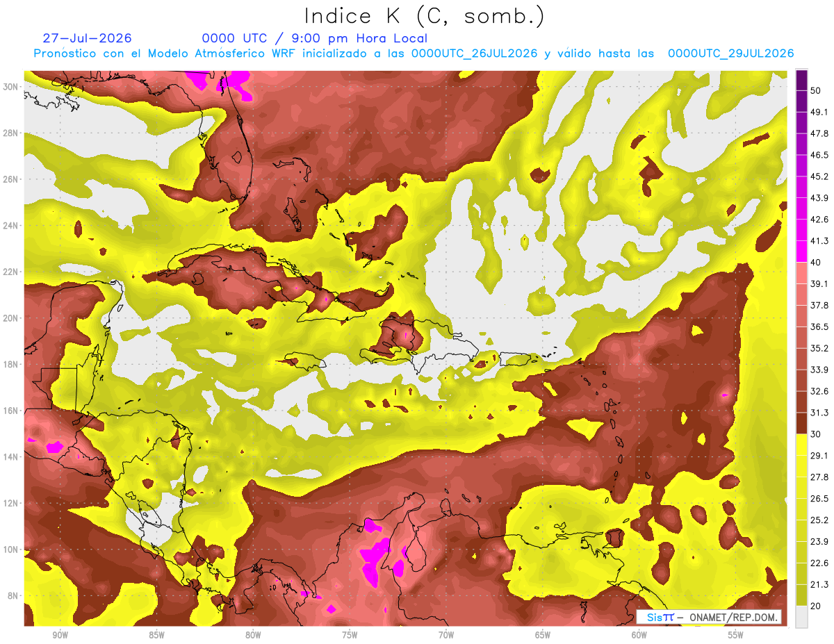Click the colorbar label "22.6"

tap(819, 563)
